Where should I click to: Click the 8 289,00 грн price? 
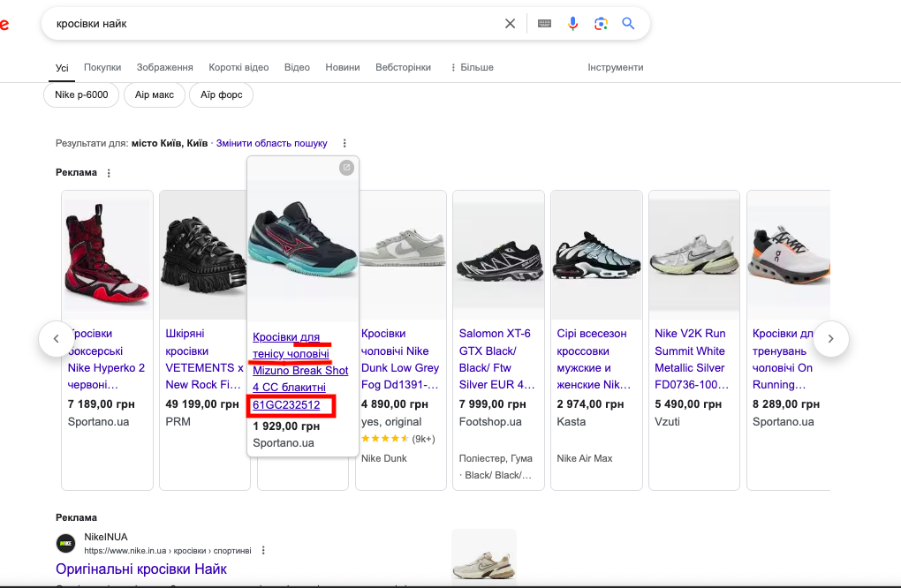[786, 404]
